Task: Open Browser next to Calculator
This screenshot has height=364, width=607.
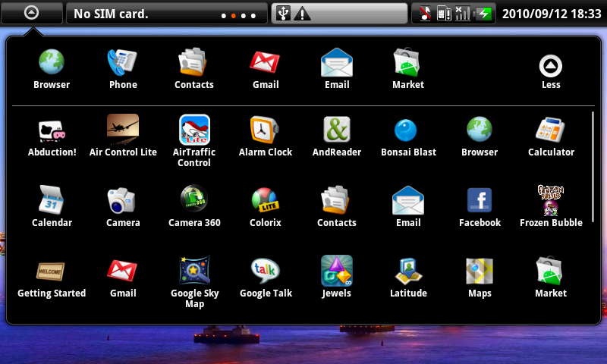Action: point(480,136)
